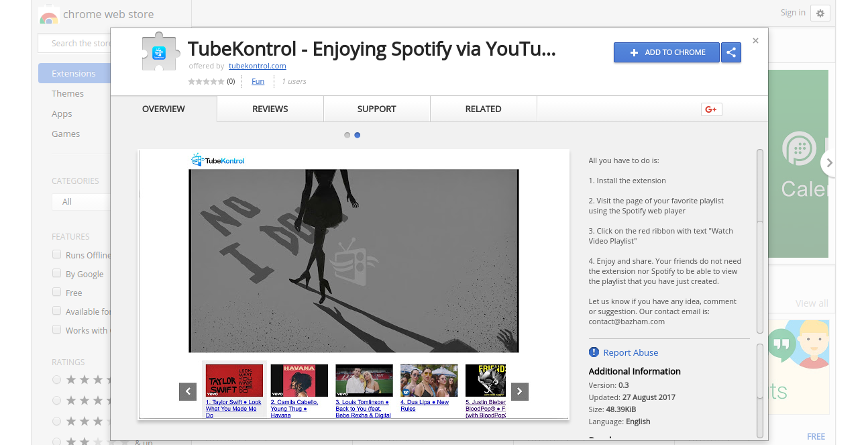868x445 pixels.
Task: Open the settings gear icon
Action: click(820, 13)
